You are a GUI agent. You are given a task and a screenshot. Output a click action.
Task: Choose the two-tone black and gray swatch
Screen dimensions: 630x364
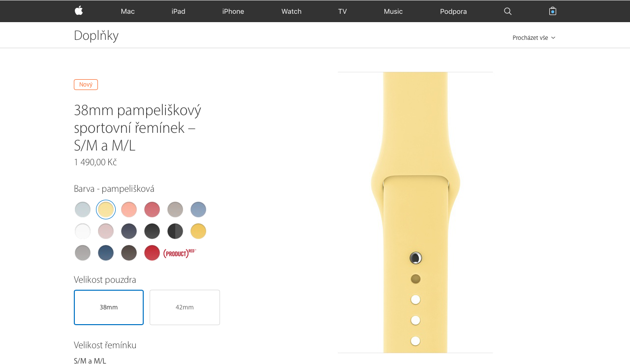click(x=175, y=231)
